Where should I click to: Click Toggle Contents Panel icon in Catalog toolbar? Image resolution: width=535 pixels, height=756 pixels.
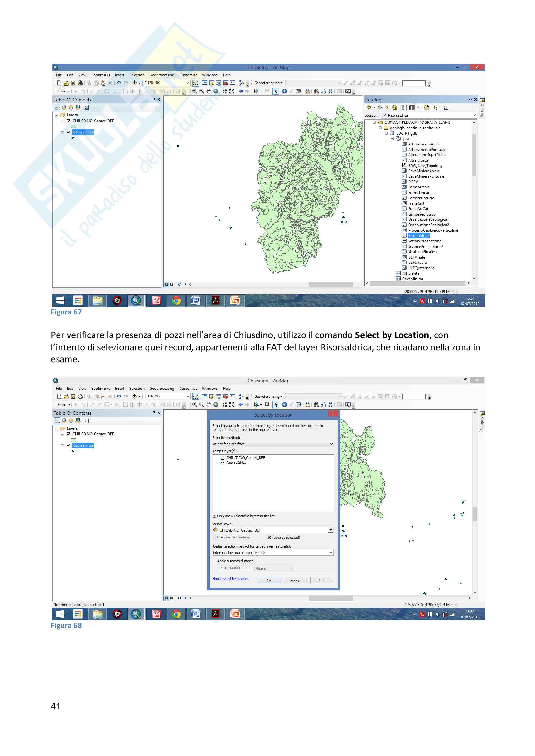436,107
